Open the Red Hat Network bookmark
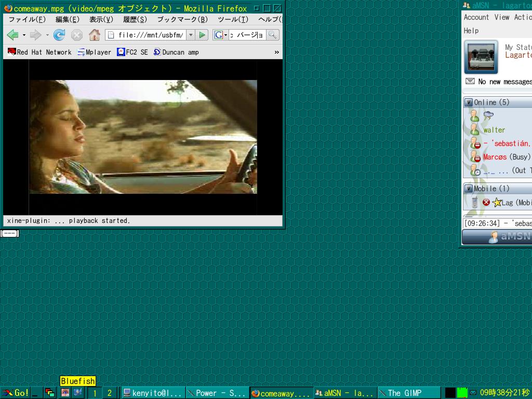532x399 pixels. click(39, 52)
